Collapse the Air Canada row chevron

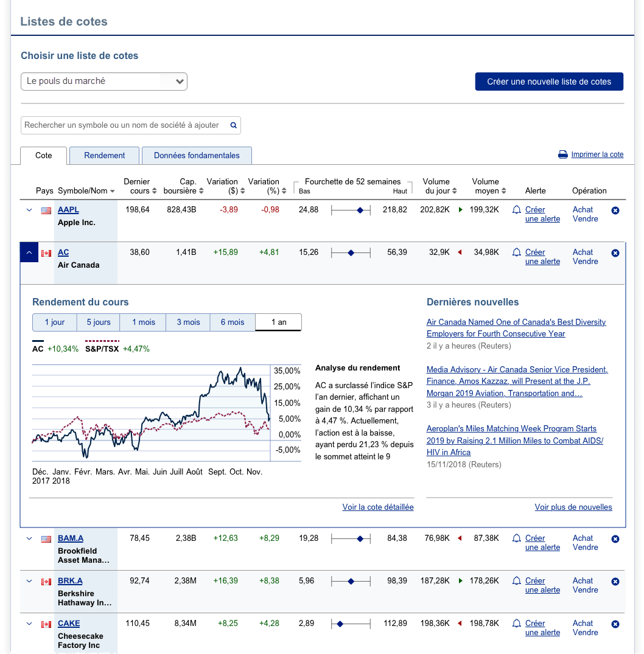point(29,252)
